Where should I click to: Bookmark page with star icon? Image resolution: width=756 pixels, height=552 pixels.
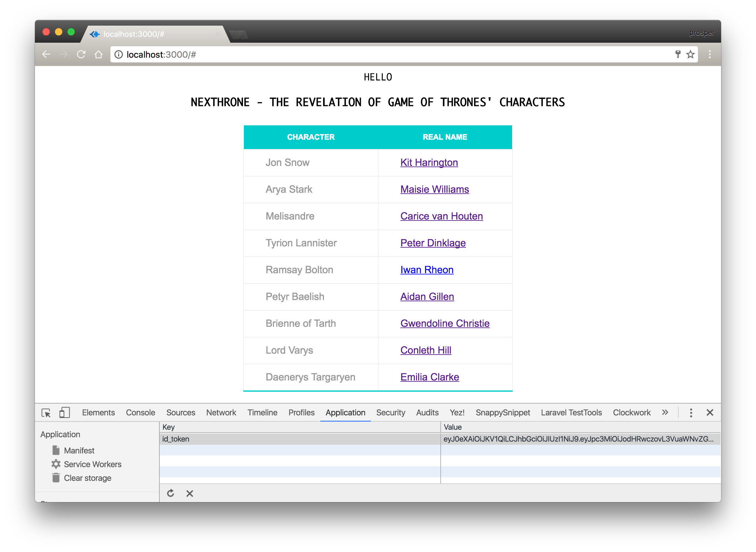690,55
